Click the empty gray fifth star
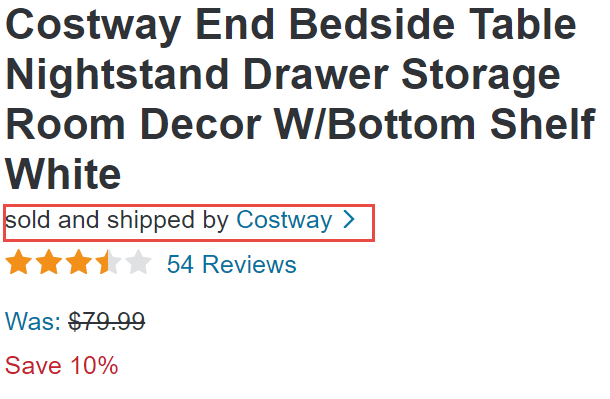Screen dimensions: 610x399 (x=138, y=262)
